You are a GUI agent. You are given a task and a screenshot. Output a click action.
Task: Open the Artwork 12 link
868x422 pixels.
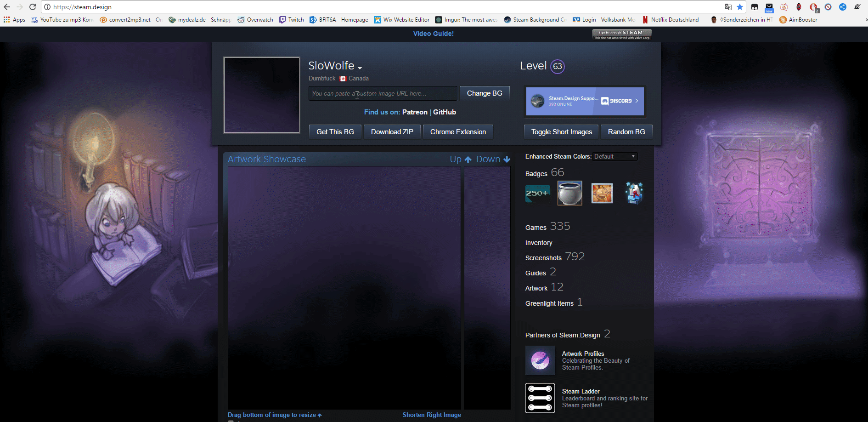pyautogui.click(x=544, y=287)
